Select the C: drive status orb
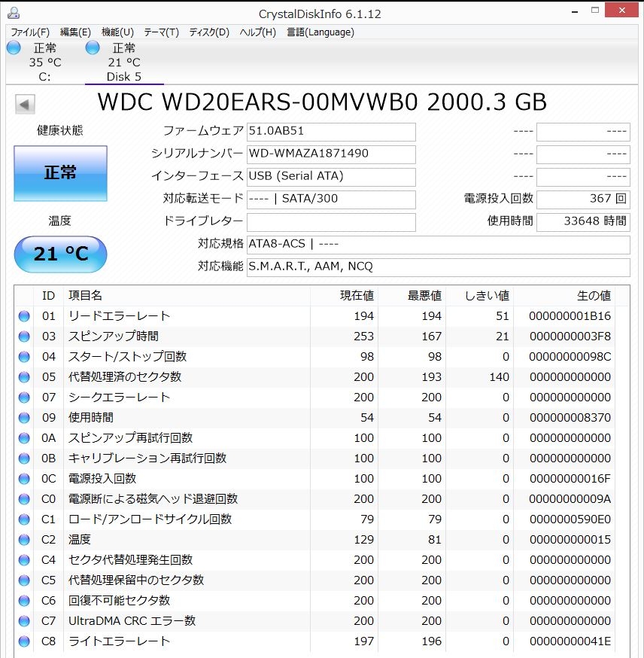This screenshot has height=658, width=644. coord(14,48)
